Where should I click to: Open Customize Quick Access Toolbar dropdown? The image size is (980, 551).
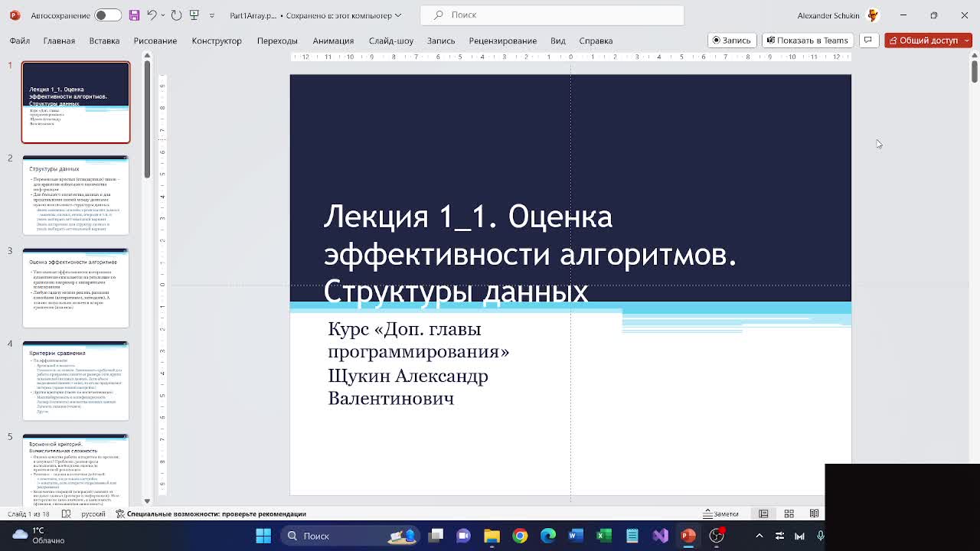[212, 15]
